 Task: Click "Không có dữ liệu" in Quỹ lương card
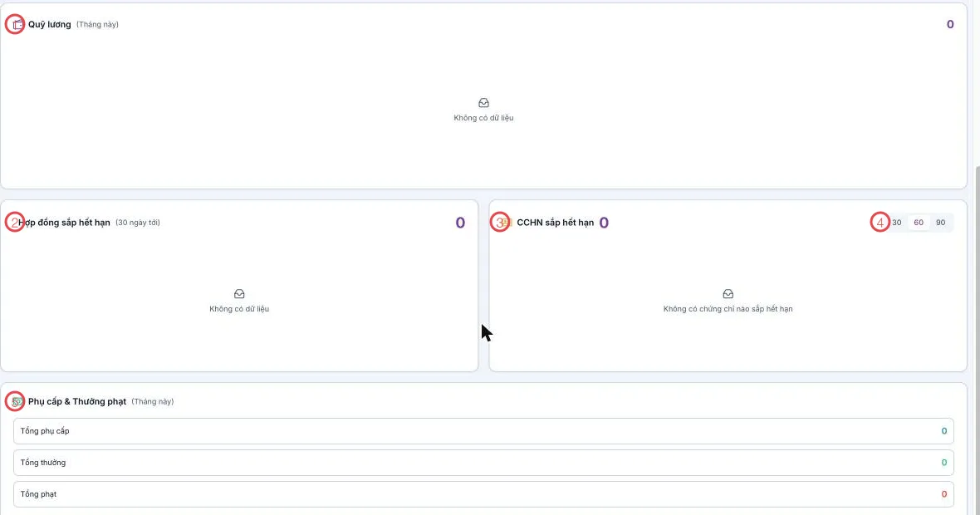click(483, 117)
